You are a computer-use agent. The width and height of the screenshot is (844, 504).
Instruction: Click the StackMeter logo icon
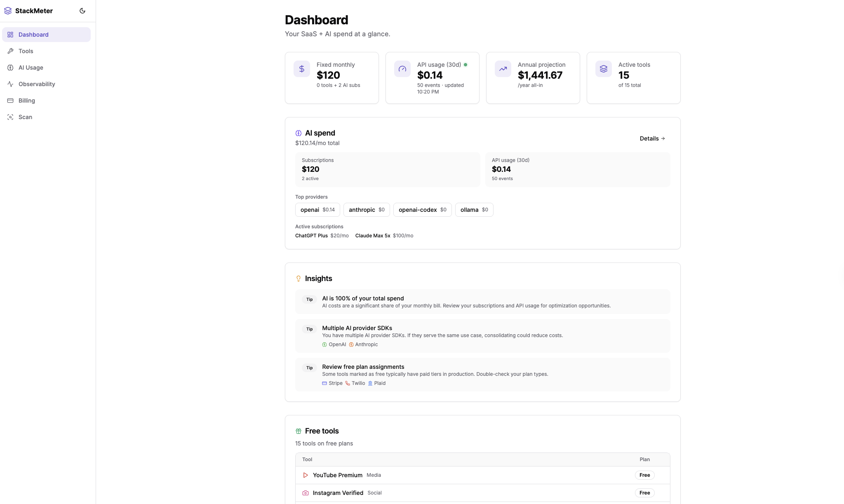(x=8, y=10)
